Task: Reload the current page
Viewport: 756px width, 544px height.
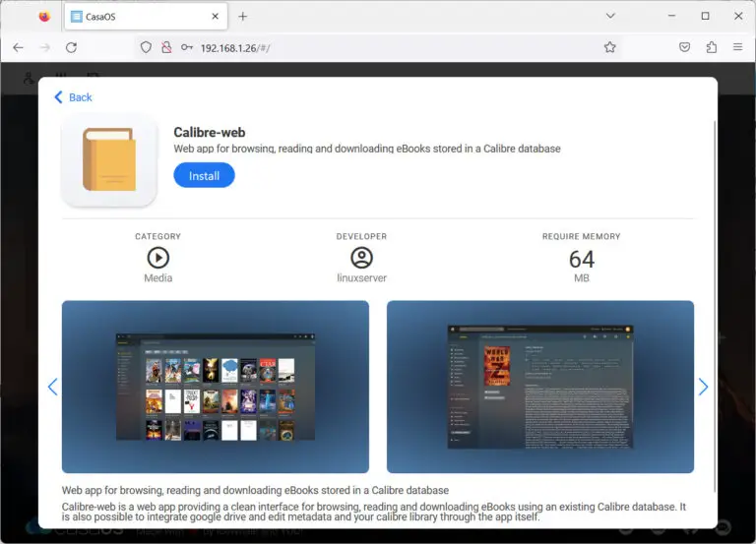Action: pyautogui.click(x=71, y=47)
